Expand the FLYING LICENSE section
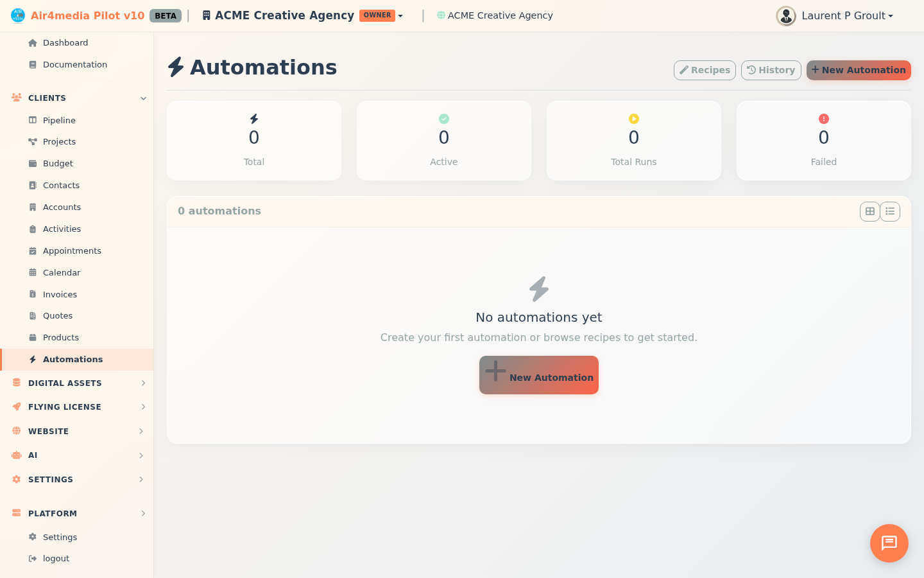 (64, 407)
